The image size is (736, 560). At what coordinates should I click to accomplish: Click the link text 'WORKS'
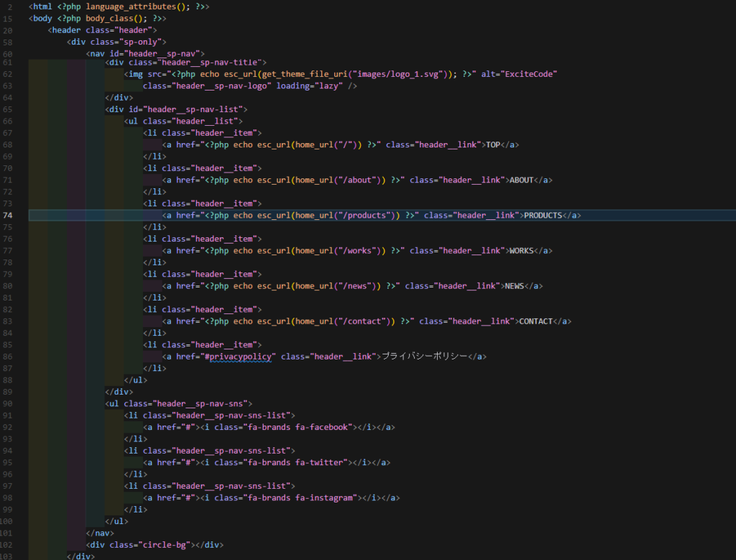[522, 251]
